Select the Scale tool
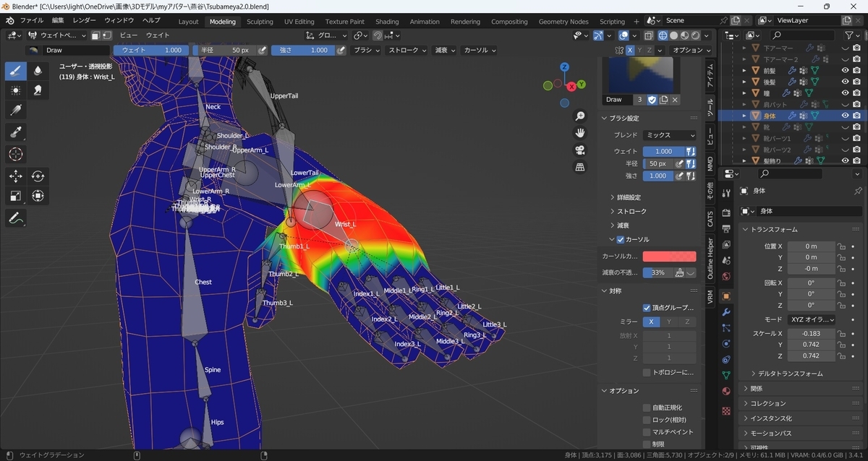The height and width of the screenshot is (461, 868). coord(16,196)
